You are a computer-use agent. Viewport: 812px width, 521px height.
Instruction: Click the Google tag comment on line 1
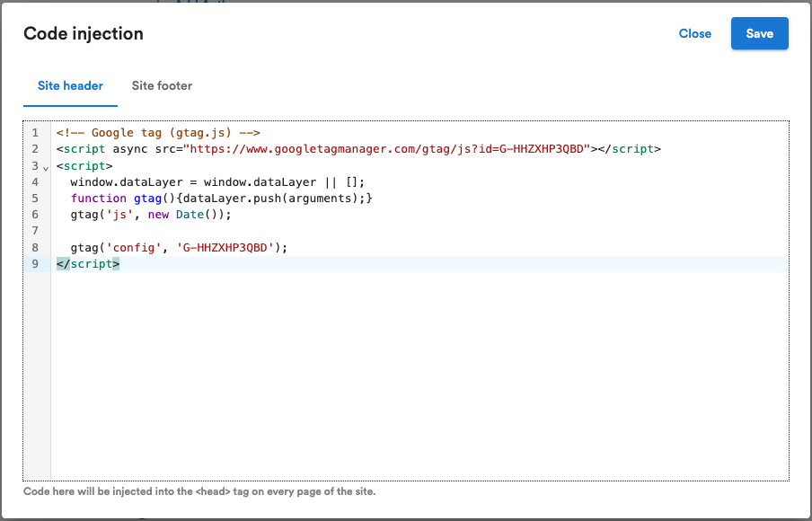pos(158,133)
